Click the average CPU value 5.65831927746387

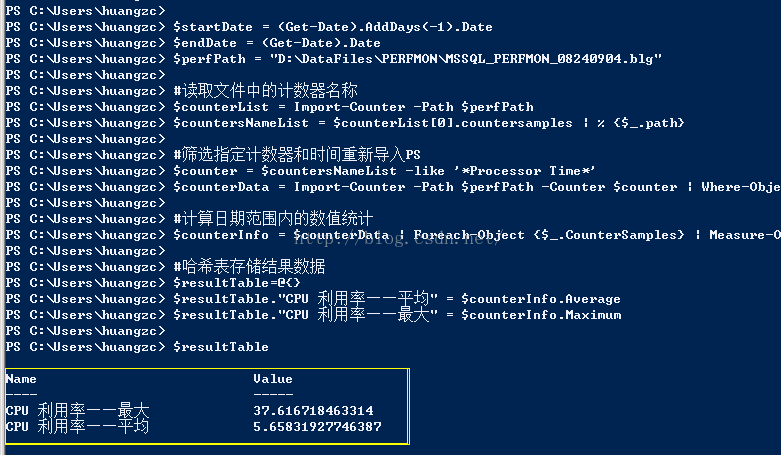[x=317, y=427]
